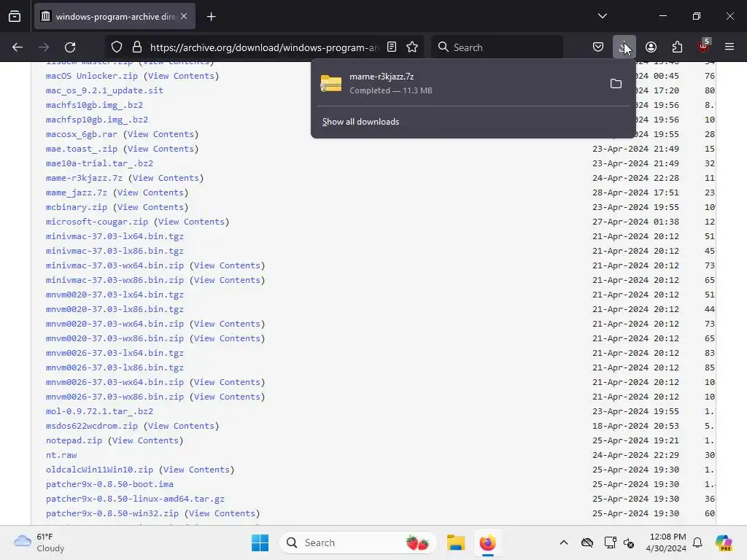Screen dimensions: 747x560
Task: Open the uBlock Origin extension popup
Action: 704,47
